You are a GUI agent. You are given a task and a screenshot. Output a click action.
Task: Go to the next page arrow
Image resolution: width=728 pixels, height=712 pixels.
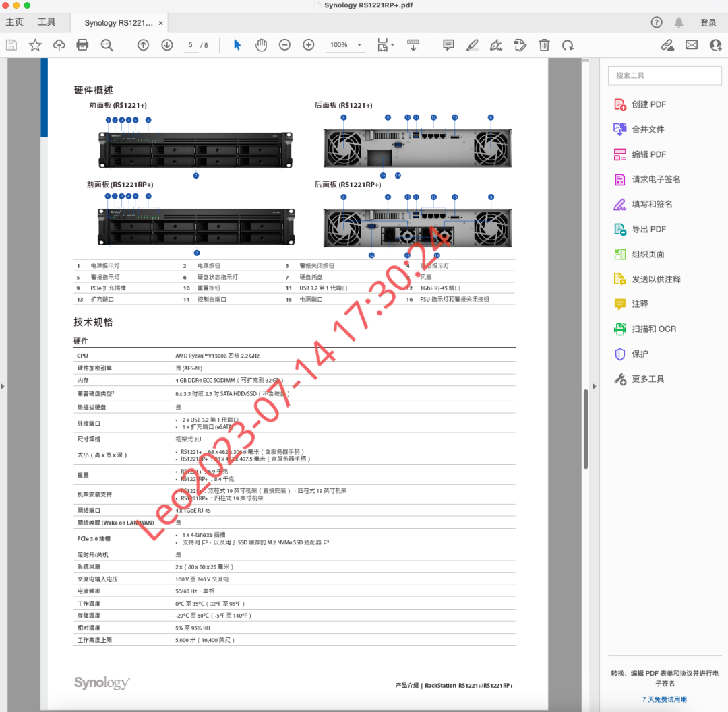pos(166,45)
